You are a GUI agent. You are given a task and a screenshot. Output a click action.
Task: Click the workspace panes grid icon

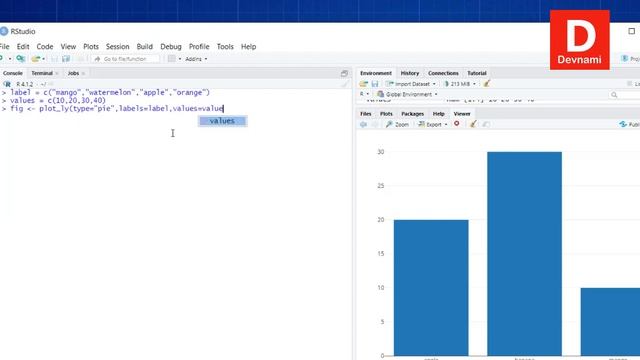(x=172, y=59)
